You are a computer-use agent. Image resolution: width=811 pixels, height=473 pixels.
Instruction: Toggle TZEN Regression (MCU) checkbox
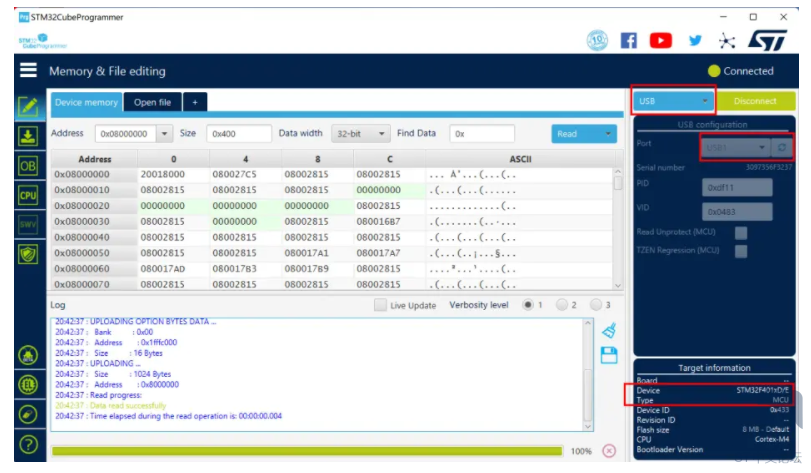coord(741,251)
